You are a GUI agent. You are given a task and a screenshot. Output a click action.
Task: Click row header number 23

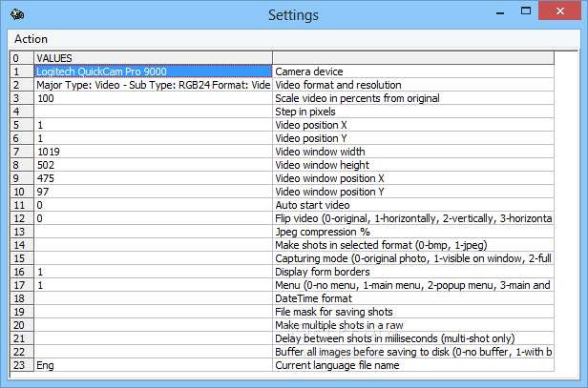pos(22,365)
